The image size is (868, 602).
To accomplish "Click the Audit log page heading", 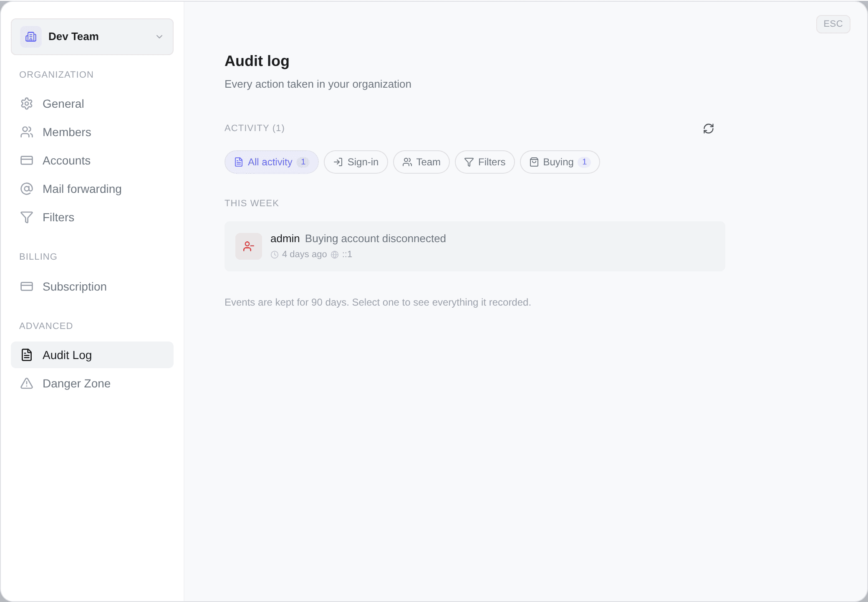I will point(257,61).
